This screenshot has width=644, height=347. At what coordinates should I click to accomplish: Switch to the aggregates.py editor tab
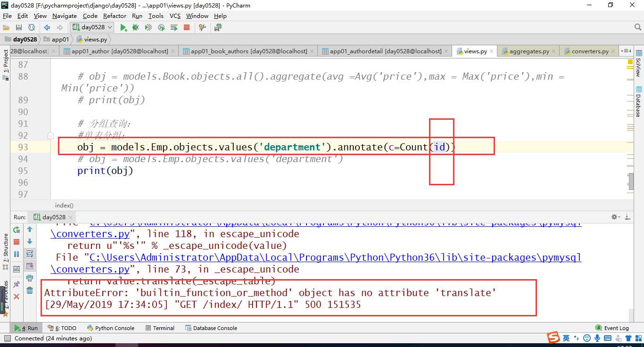(x=529, y=51)
